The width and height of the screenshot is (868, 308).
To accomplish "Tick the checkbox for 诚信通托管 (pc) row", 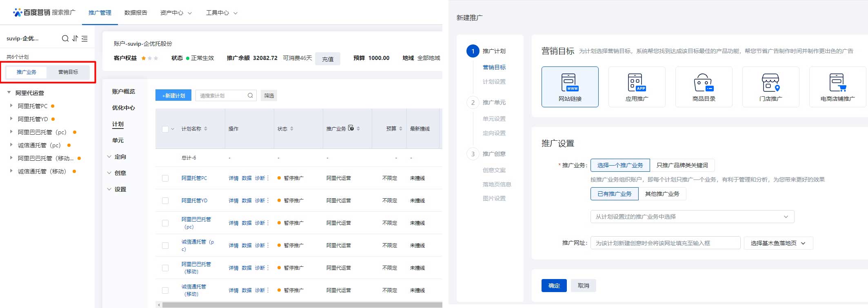I will point(165,246).
